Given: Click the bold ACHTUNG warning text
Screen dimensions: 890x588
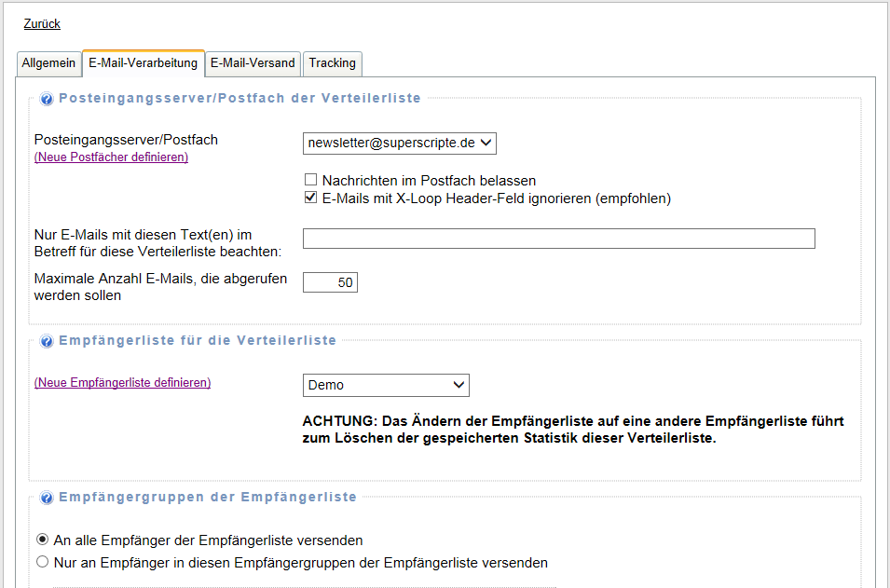Looking at the screenshot, I should [573, 430].
